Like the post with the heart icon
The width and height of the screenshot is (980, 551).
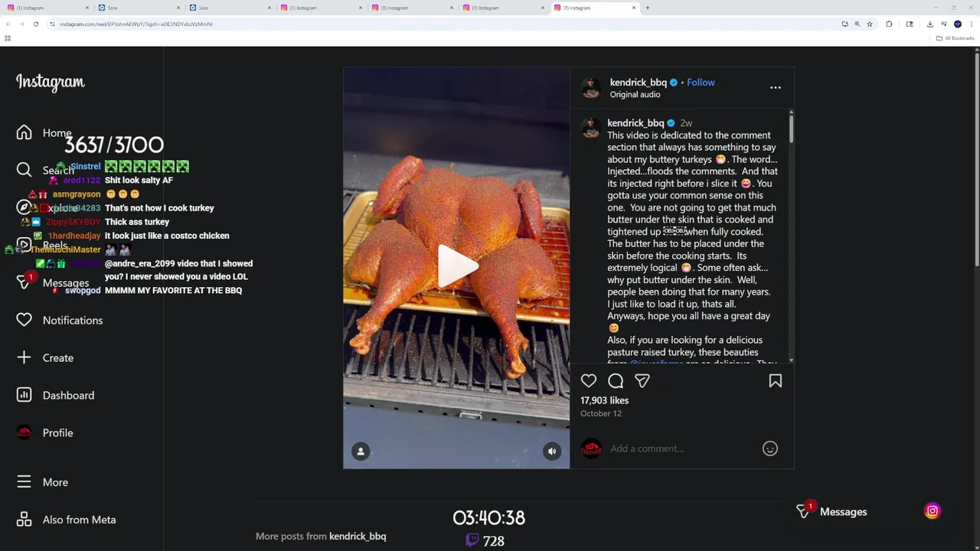point(588,380)
